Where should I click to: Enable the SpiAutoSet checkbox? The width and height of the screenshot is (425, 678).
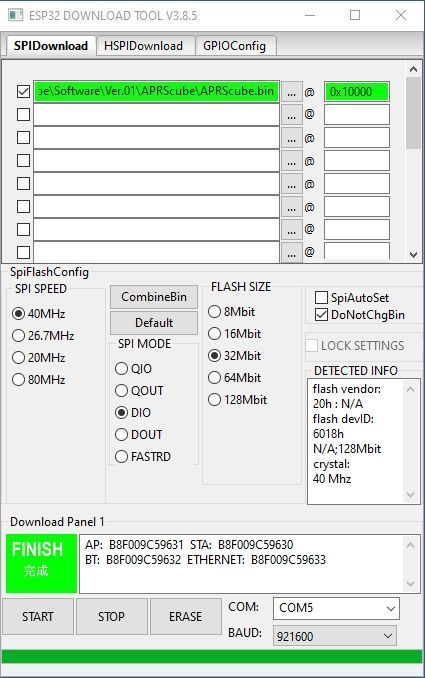(321, 297)
